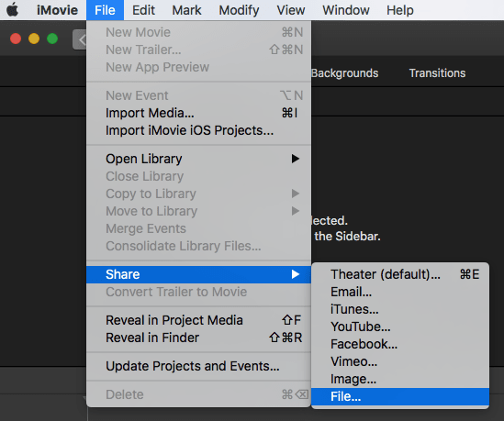Open the Mark menu

[x=186, y=10]
